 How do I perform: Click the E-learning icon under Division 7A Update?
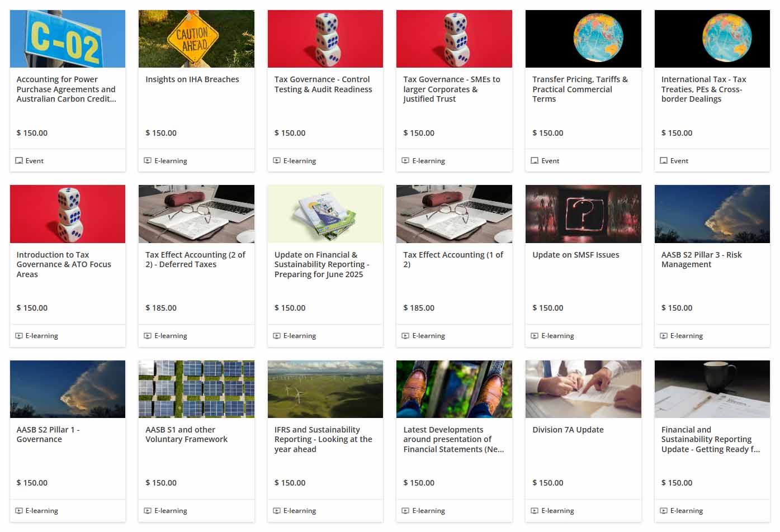pos(535,511)
